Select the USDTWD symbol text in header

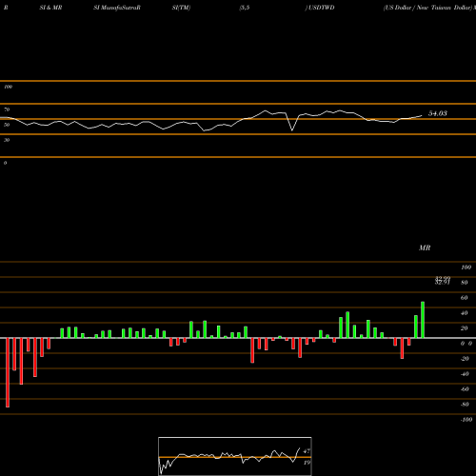click(321, 8)
